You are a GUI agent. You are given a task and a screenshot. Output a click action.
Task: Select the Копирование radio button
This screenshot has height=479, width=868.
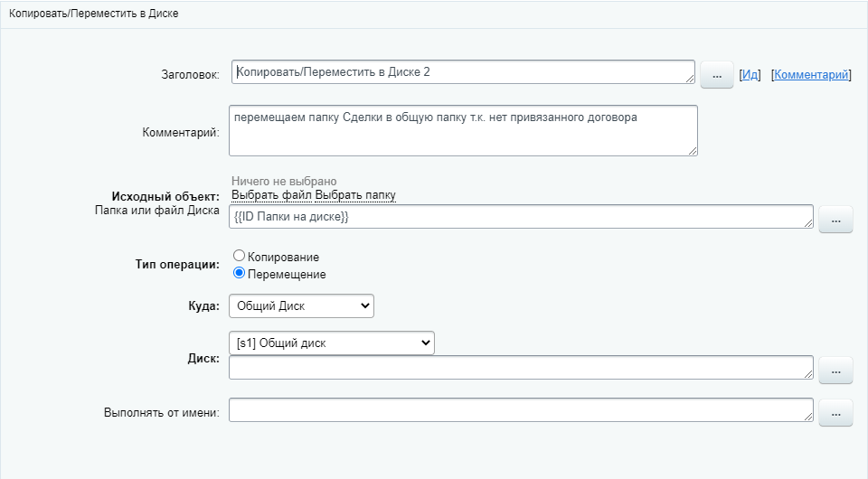pos(240,257)
